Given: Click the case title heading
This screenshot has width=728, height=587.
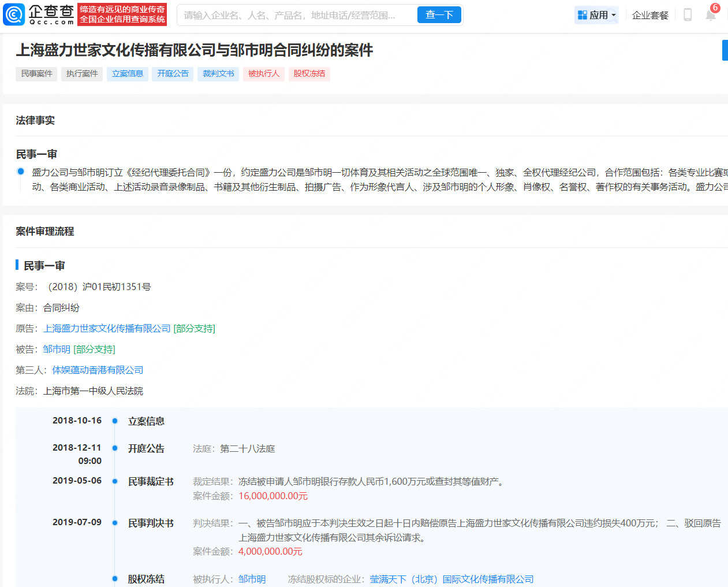Looking at the screenshot, I should 195,50.
